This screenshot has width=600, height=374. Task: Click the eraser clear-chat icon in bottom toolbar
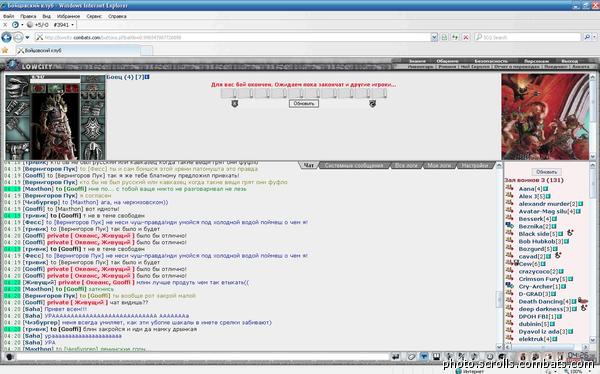click(411, 356)
